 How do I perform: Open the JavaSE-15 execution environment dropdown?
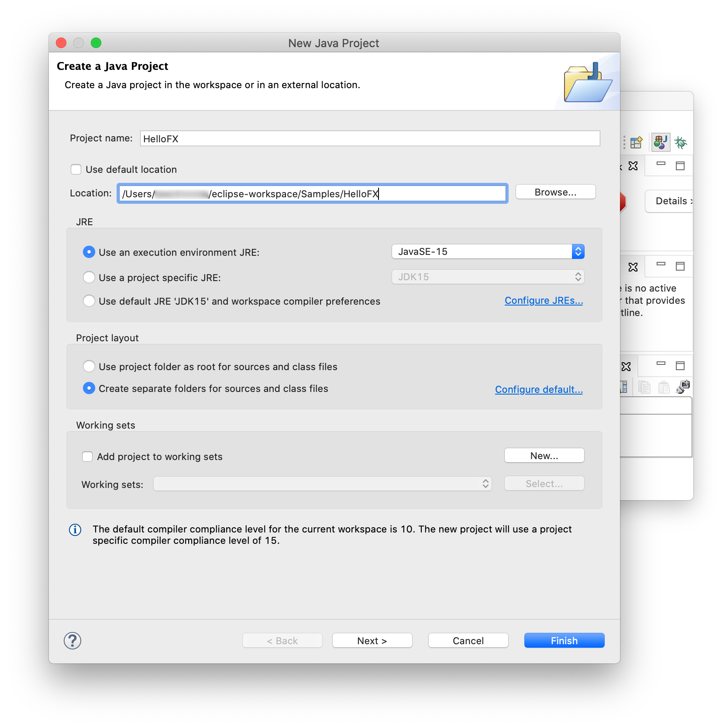pos(488,251)
